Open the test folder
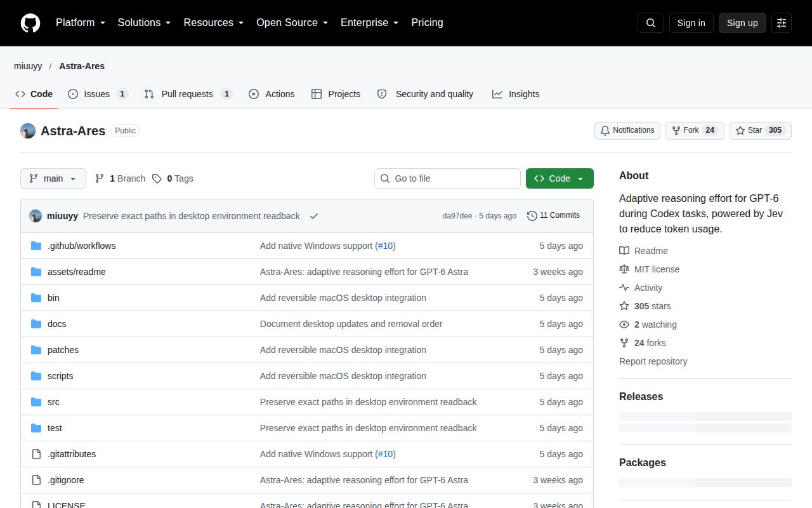The height and width of the screenshot is (508, 812). (55, 428)
